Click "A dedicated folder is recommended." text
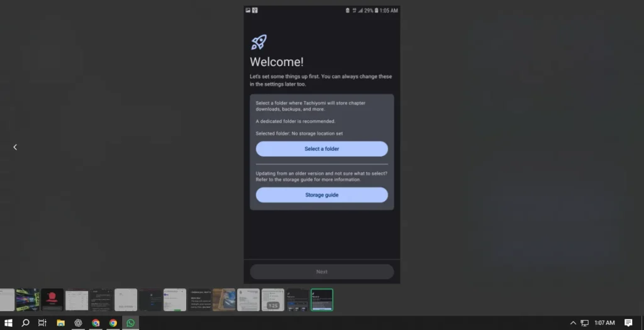This screenshot has height=330, width=644. (296, 121)
